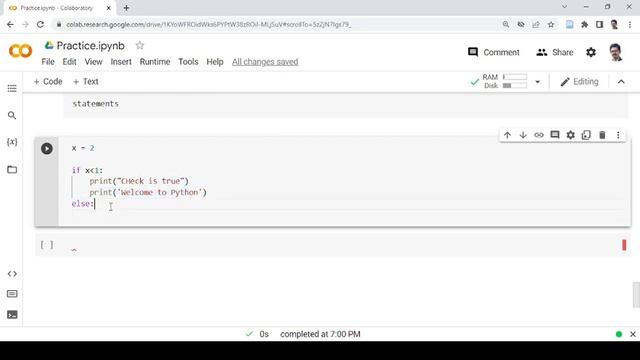Click the 'else:' line in the code

83,204
